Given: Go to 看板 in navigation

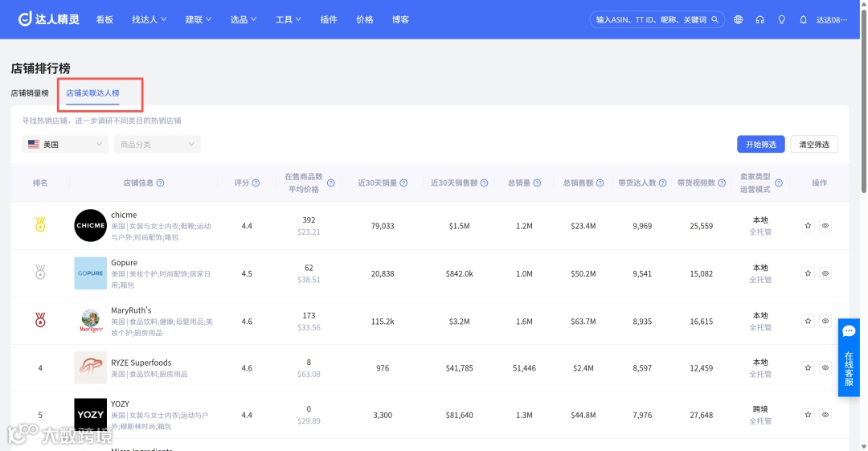Looking at the screenshot, I should (104, 19).
